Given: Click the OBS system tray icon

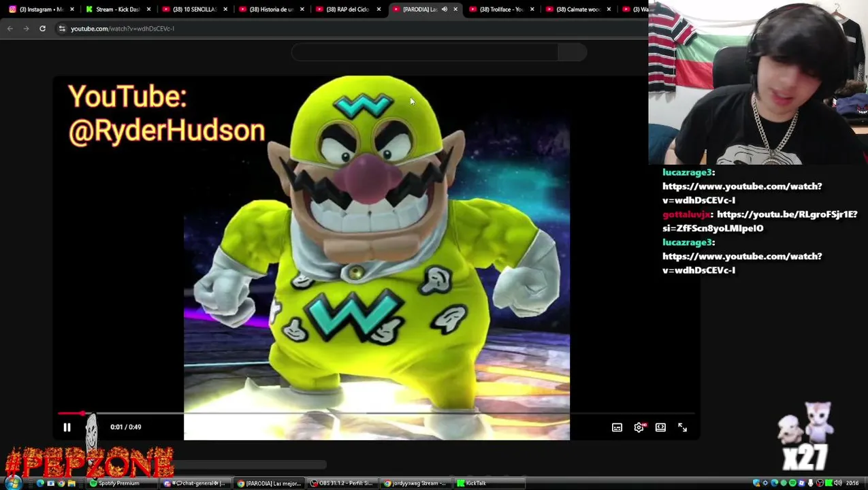Looking at the screenshot, I should coord(820,483).
